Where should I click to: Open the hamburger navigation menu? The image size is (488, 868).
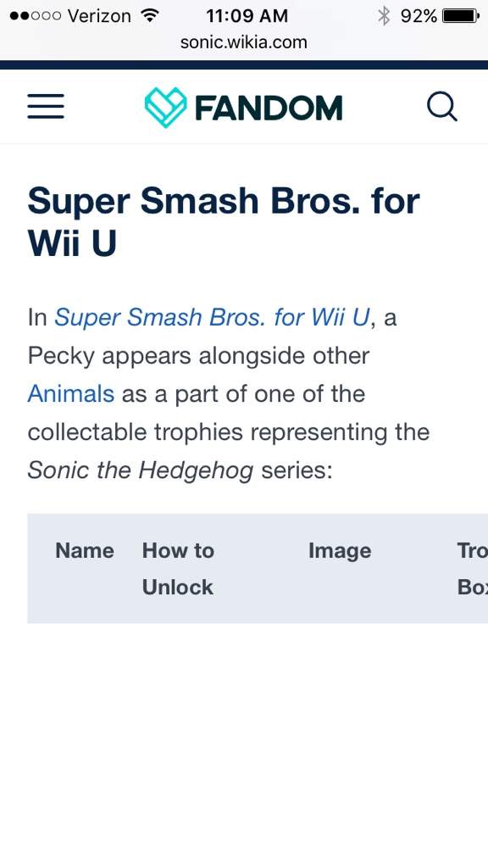[x=46, y=106]
